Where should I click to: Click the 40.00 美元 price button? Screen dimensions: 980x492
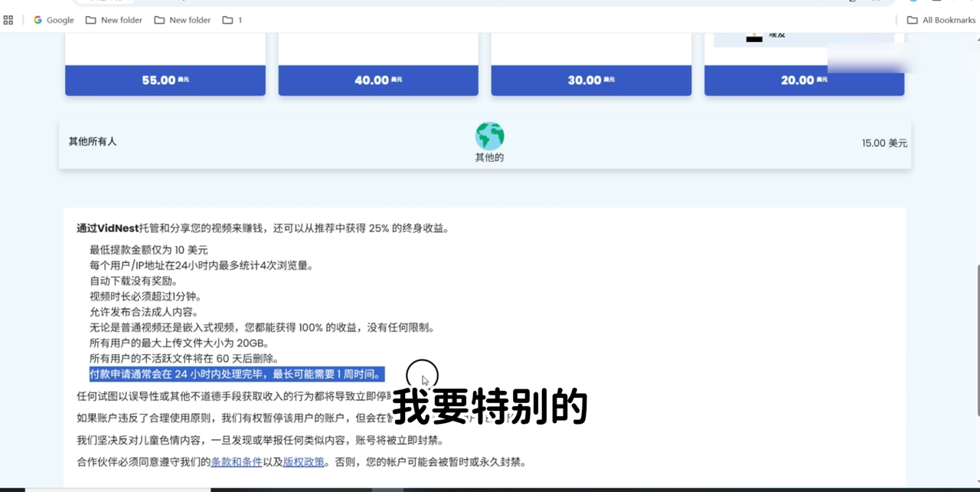click(x=378, y=80)
